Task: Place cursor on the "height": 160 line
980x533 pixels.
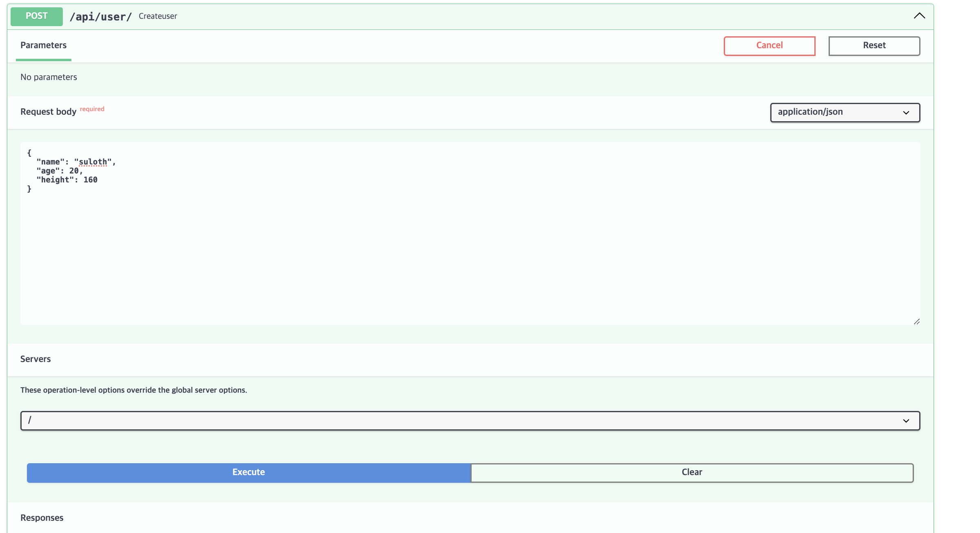Action: point(67,180)
